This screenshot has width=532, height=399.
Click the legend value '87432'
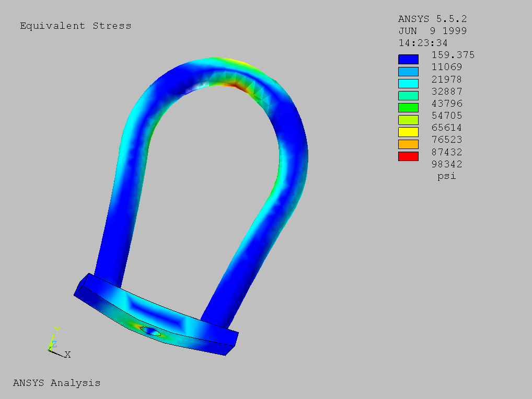click(x=447, y=152)
